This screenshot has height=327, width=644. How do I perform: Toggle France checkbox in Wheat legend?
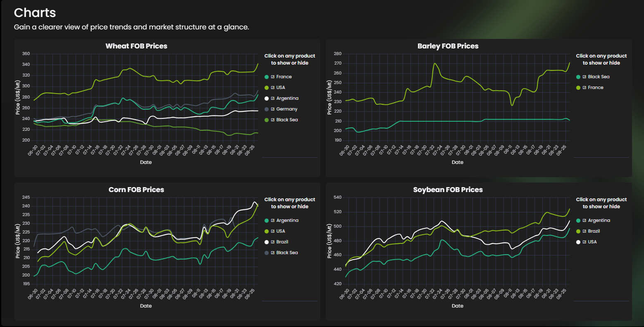click(273, 77)
